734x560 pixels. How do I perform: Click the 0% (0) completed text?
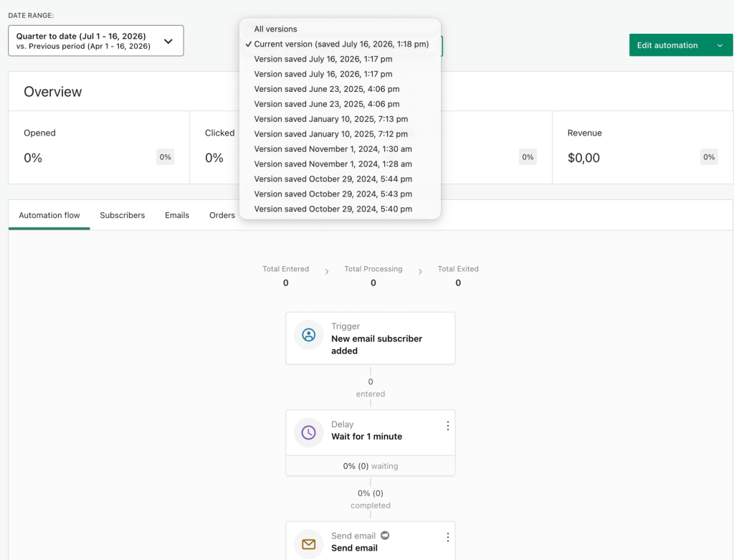[x=371, y=499]
